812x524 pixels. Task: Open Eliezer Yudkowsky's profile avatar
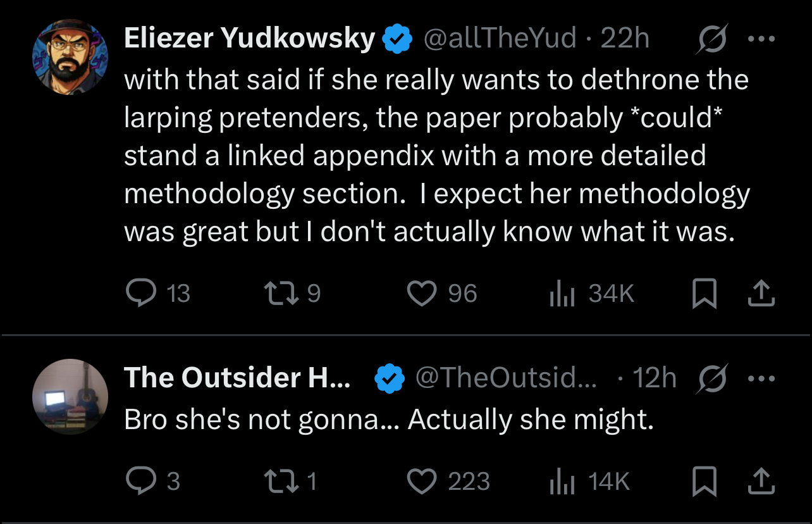point(70,57)
